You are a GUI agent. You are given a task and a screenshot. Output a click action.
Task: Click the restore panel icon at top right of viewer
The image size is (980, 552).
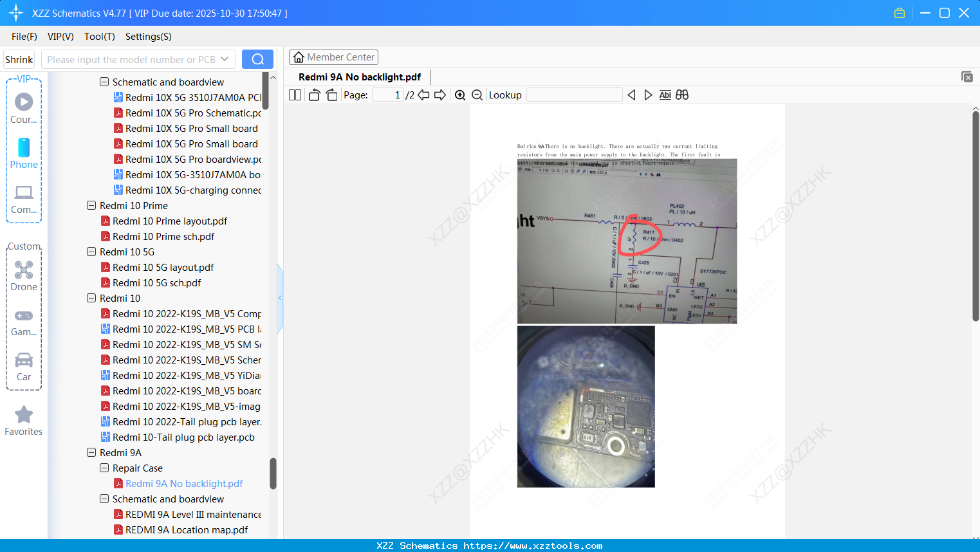click(967, 77)
